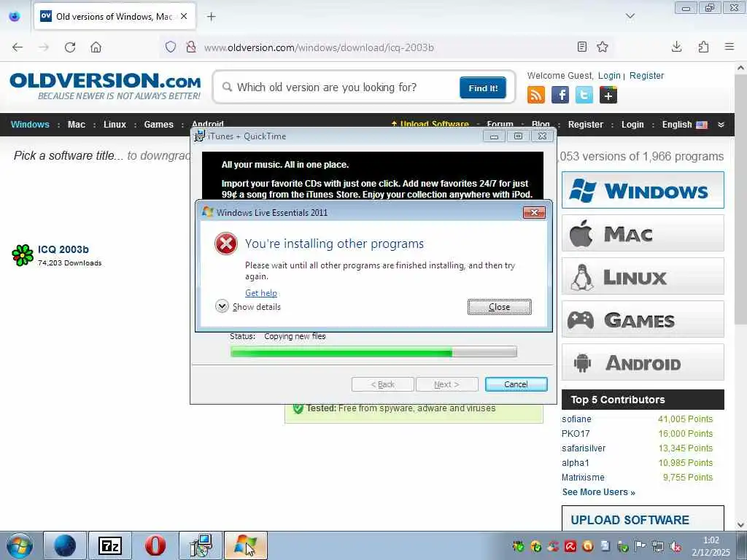This screenshot has height=560, width=747.
Task: Open the Windows category banner
Action: coord(643,190)
